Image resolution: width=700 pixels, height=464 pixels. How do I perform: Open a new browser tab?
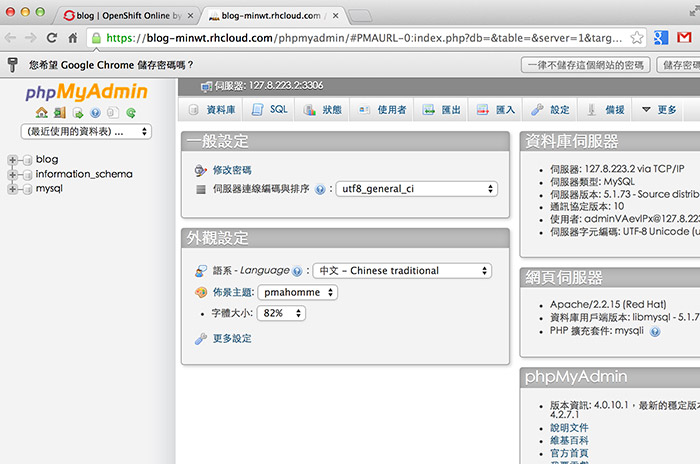[360, 16]
